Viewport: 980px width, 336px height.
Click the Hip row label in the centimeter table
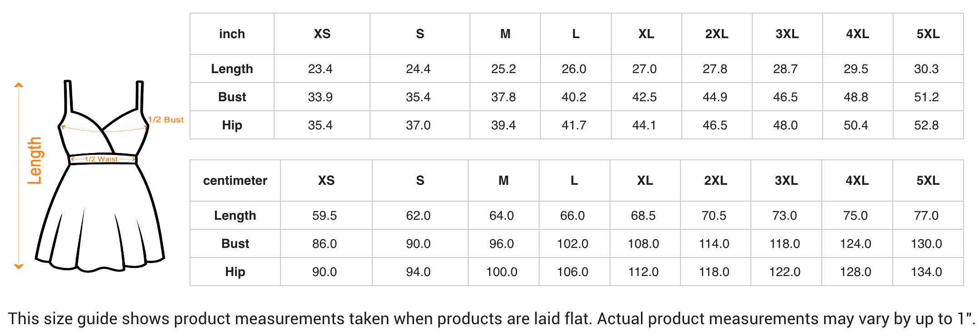tap(235, 272)
